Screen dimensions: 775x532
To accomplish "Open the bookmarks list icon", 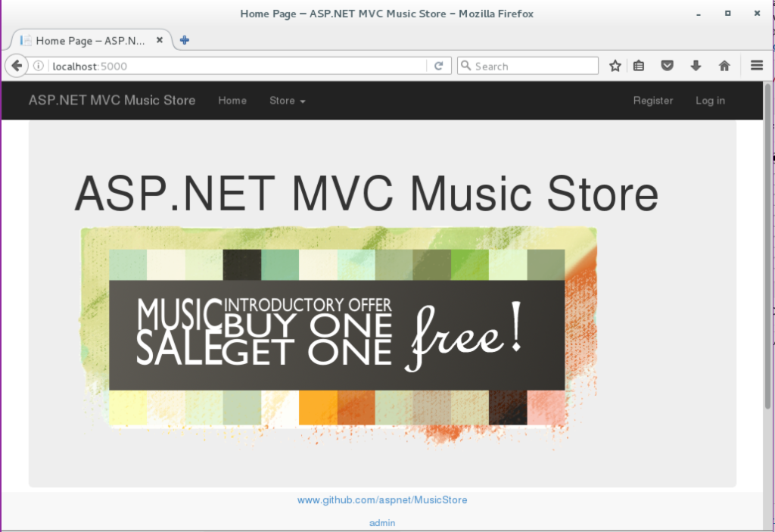I will tap(639, 66).
